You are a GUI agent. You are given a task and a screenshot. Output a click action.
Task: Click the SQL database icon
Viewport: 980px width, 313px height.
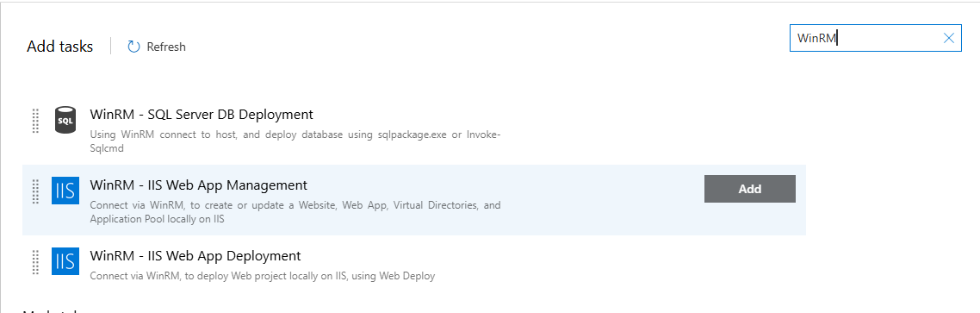point(65,120)
